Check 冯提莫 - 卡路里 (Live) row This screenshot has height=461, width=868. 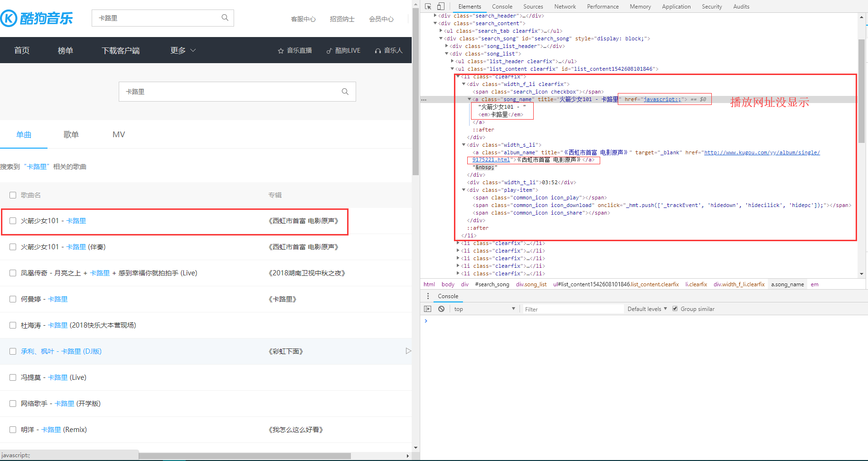pos(13,377)
